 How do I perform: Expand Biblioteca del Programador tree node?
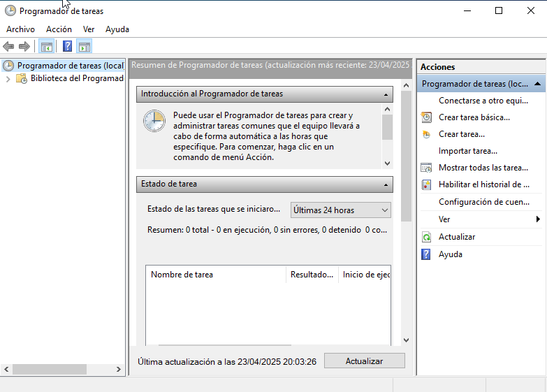pyautogui.click(x=8, y=79)
